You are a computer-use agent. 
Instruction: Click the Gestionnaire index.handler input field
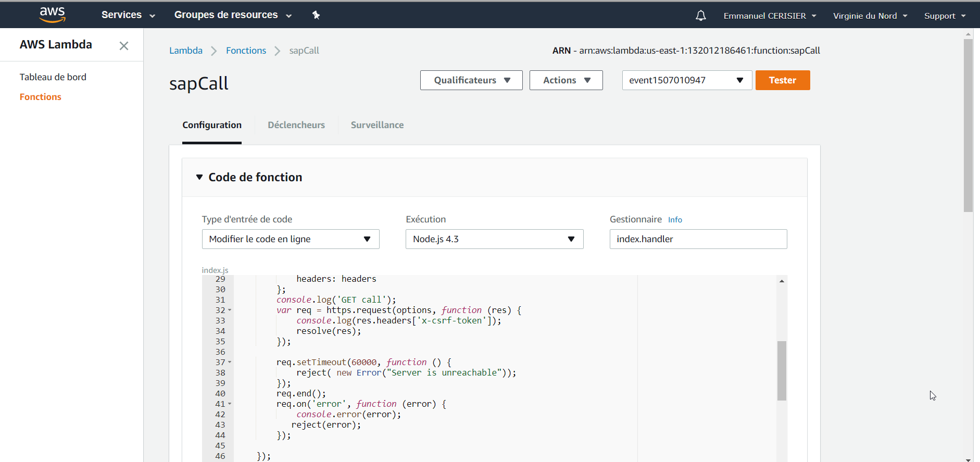(x=698, y=239)
